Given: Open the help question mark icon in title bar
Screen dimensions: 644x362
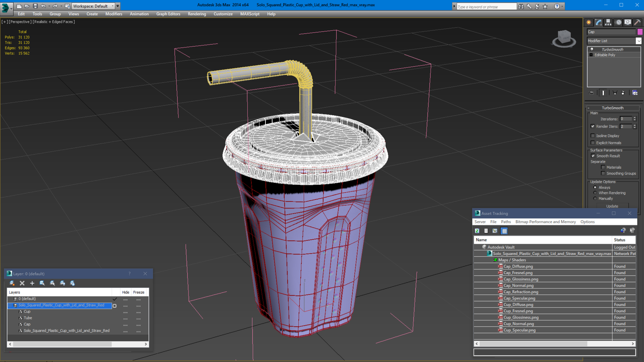Looking at the screenshot, I should [x=557, y=6].
